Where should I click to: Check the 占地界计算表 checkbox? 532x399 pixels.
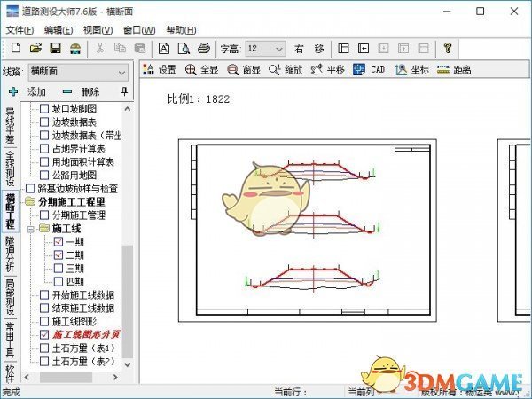[x=44, y=149]
